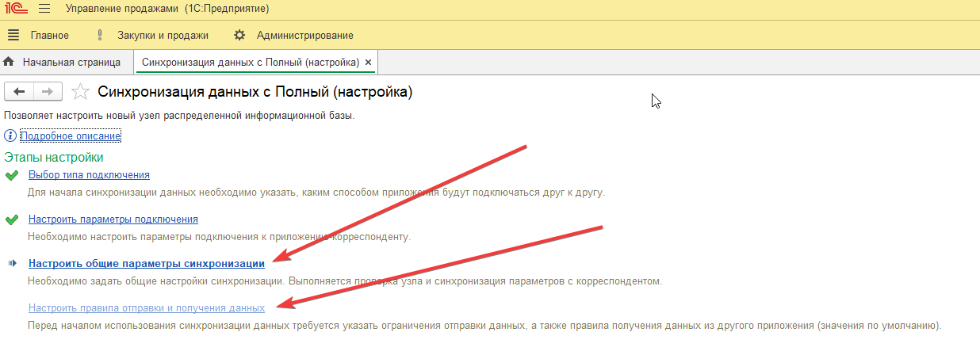Open the Подробное описание link
The width and height of the screenshot is (980, 355).
tap(71, 136)
